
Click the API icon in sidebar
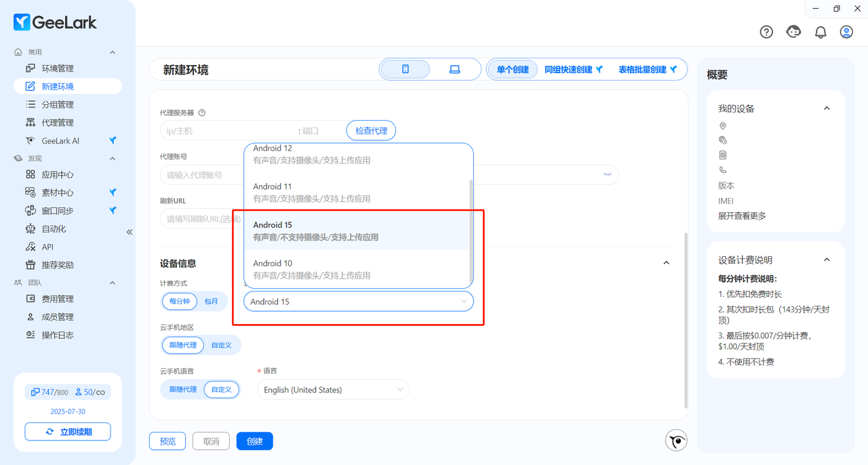(x=31, y=247)
